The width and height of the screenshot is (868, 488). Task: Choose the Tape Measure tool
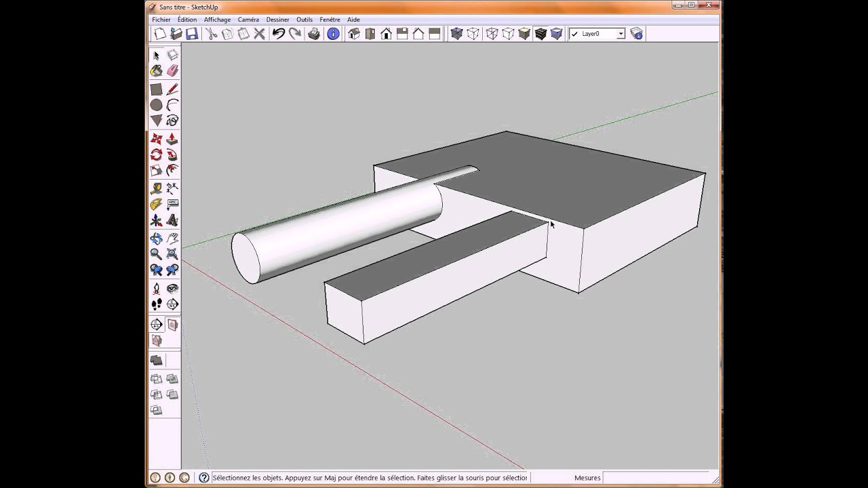[x=157, y=188]
